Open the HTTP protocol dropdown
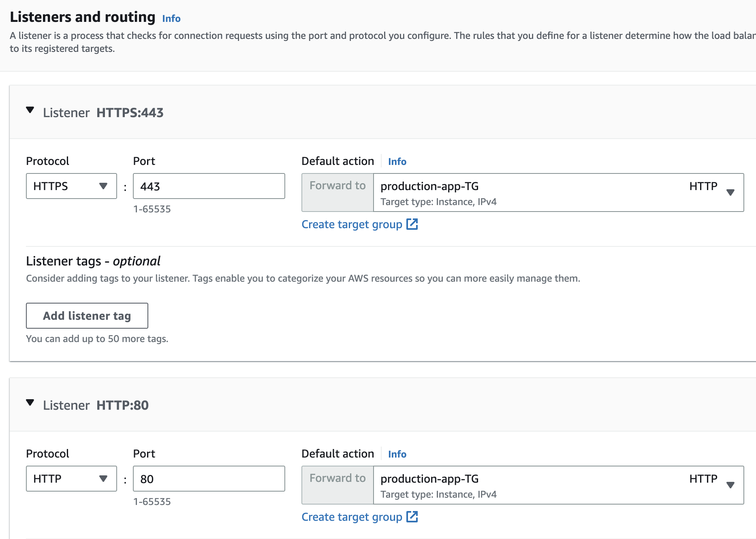 point(71,479)
